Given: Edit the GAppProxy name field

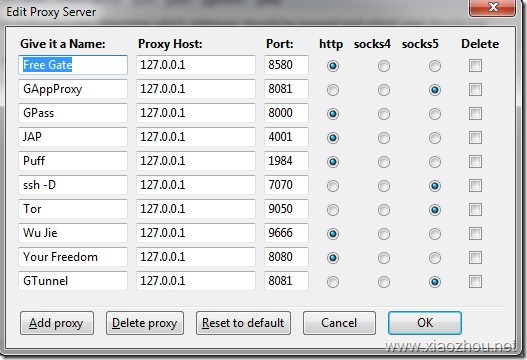Looking at the screenshot, I should (x=73, y=89).
